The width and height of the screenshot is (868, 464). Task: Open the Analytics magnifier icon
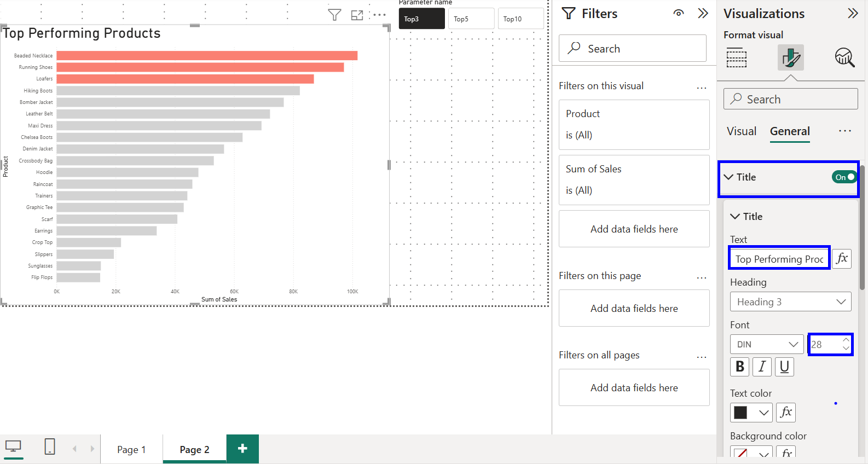pos(844,57)
